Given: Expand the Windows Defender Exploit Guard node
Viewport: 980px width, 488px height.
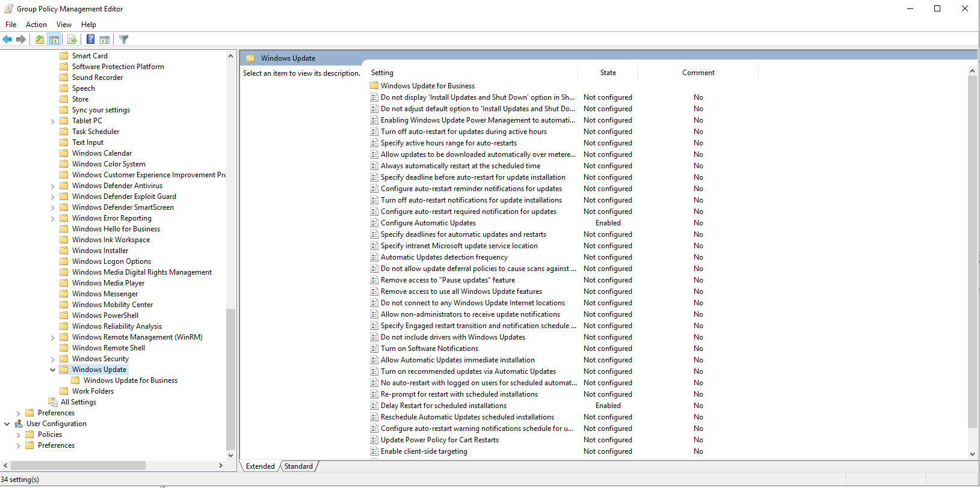Looking at the screenshot, I should click(53, 197).
